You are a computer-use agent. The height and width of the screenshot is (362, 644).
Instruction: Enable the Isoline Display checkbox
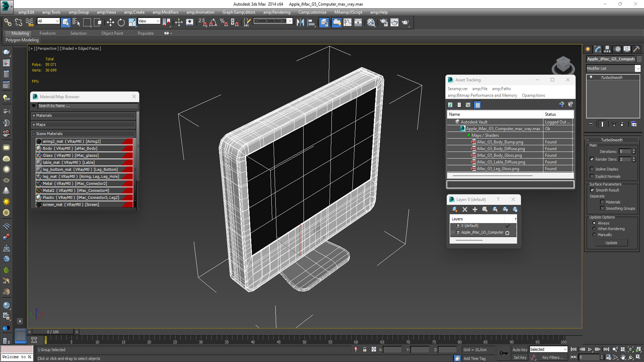[592, 169]
